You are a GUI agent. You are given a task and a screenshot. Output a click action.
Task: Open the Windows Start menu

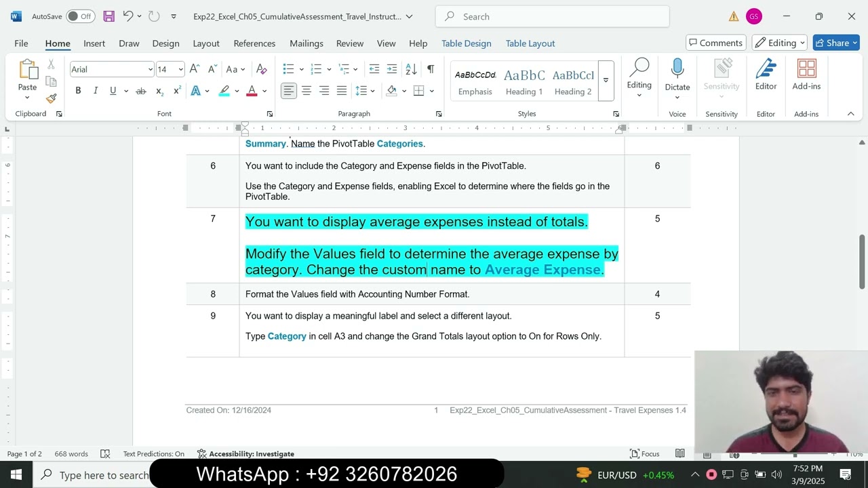coord(16,474)
